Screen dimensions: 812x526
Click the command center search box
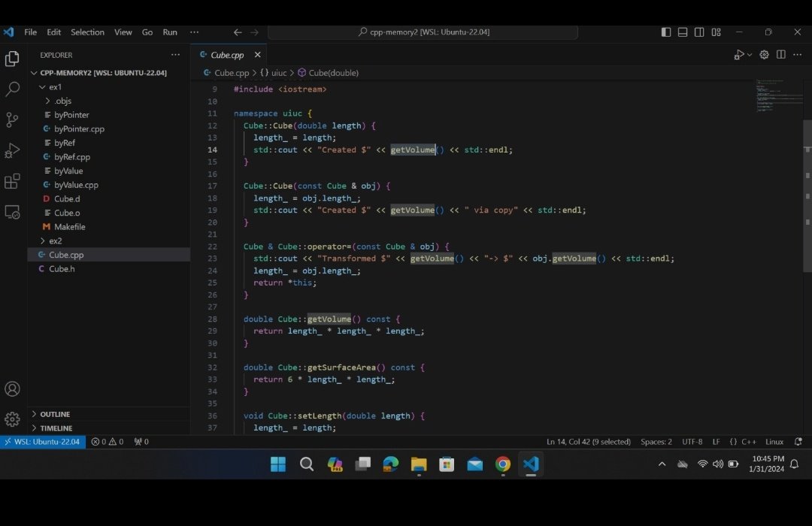pyautogui.click(x=423, y=32)
